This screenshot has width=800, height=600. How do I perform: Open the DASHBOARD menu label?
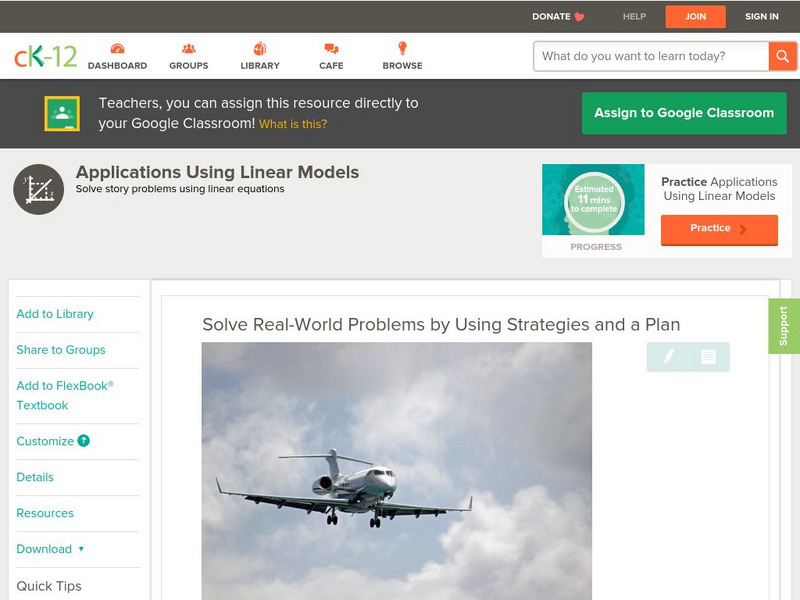117,65
